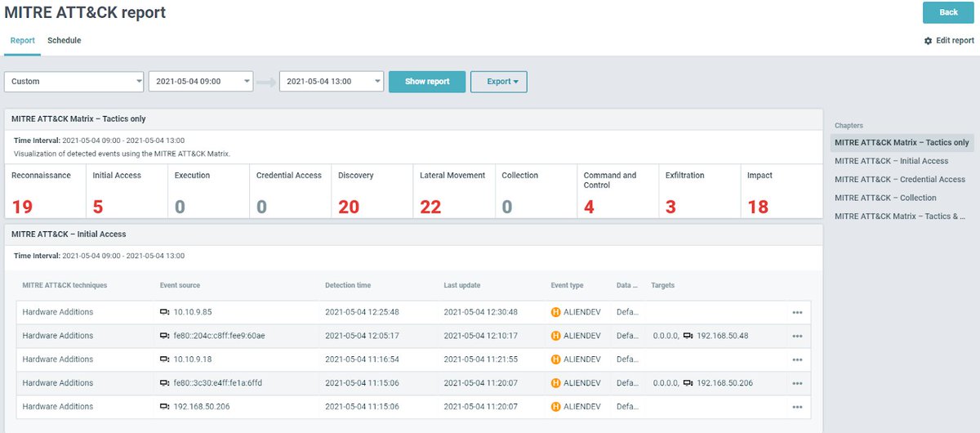The image size is (980, 433).
Task: Open the more options menu for the fe80::3c30:e4ff:fe1a:6ffd row
Action: click(797, 383)
